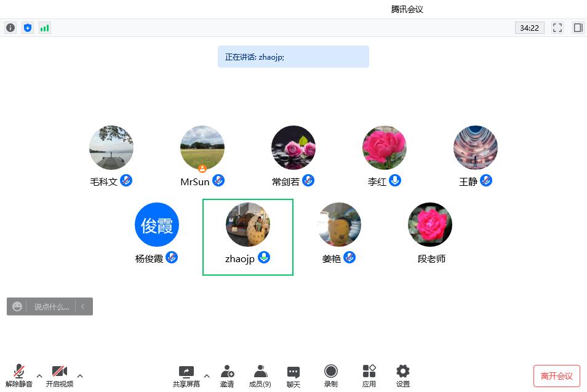This screenshot has width=587, height=392.
Task: Toggle zhaojp's microphone icon
Action: tap(264, 258)
